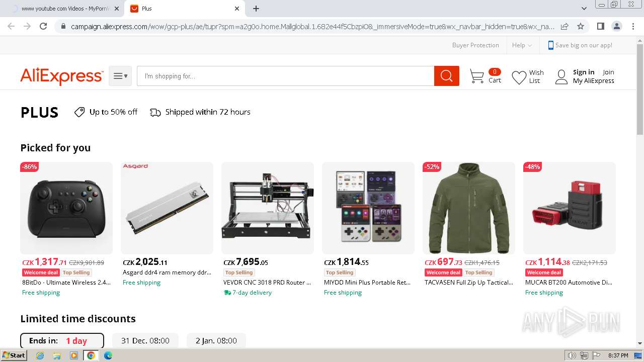Click the Welcome deal badge on MUCAR item
644x362 pixels.
(544, 273)
